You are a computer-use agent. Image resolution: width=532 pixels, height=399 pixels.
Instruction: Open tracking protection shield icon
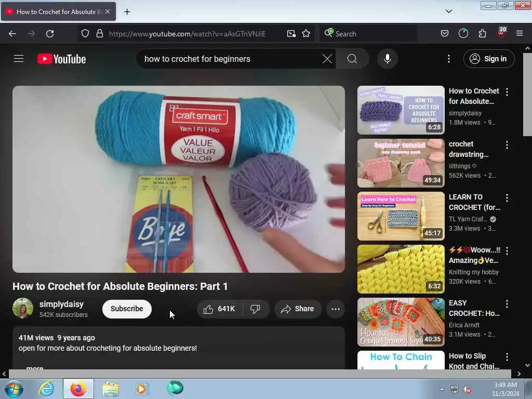click(85, 33)
